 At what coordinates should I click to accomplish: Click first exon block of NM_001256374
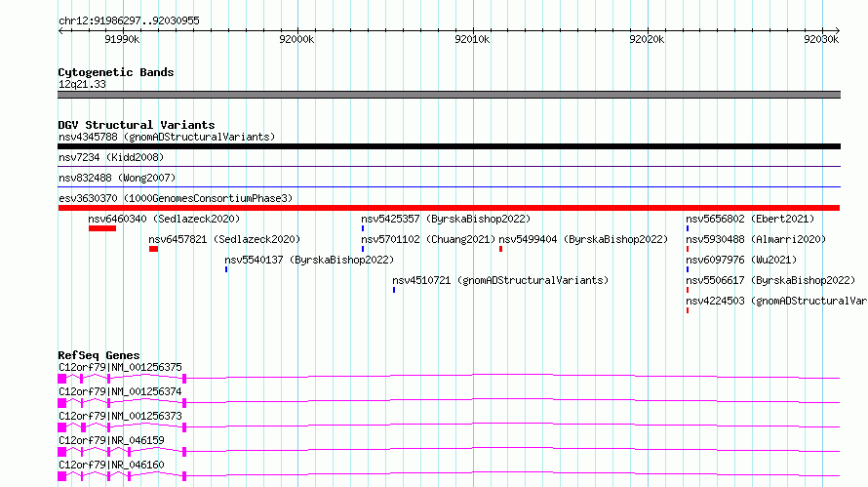[x=62, y=403]
